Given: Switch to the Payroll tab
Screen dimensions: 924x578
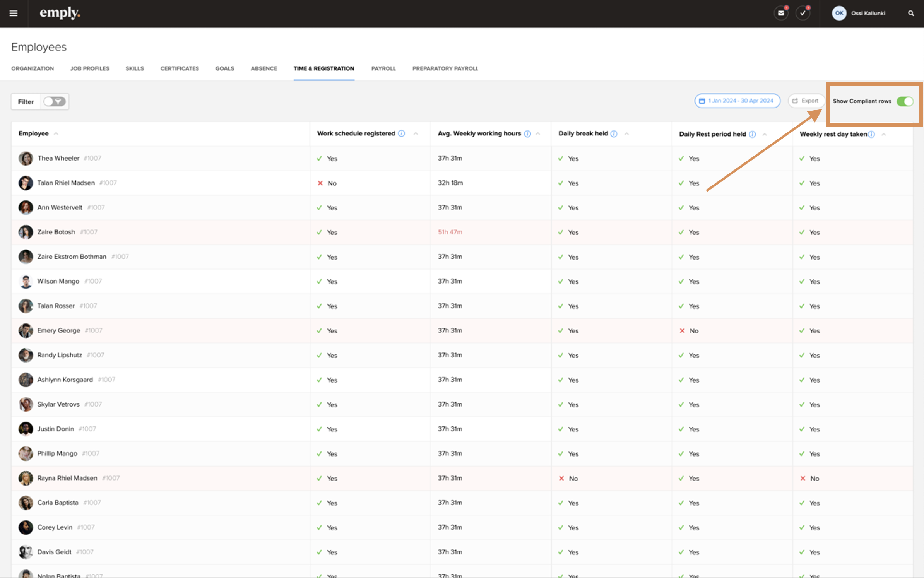Looking at the screenshot, I should tap(383, 68).
